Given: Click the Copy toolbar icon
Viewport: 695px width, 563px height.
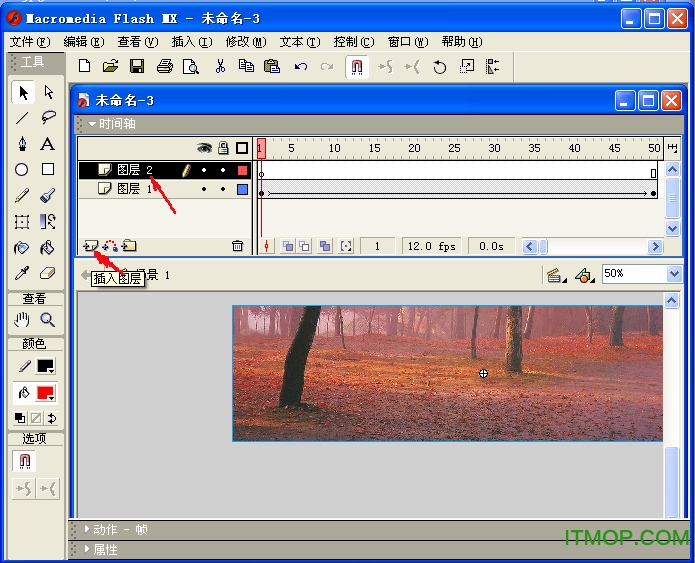Looking at the screenshot, I should click(246, 66).
